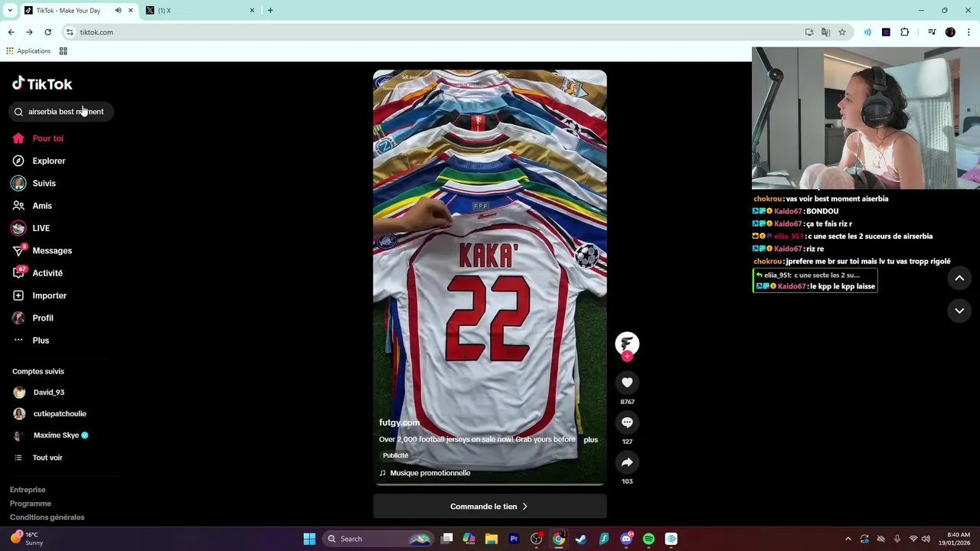Open the Explorer page
Screen dimensions: 980x551
pyautogui.click(x=48, y=161)
